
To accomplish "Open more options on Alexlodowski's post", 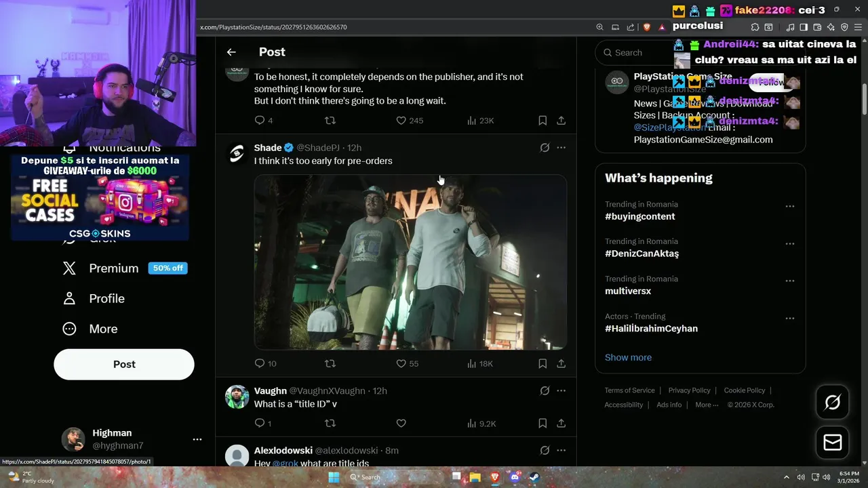I will 561,451.
